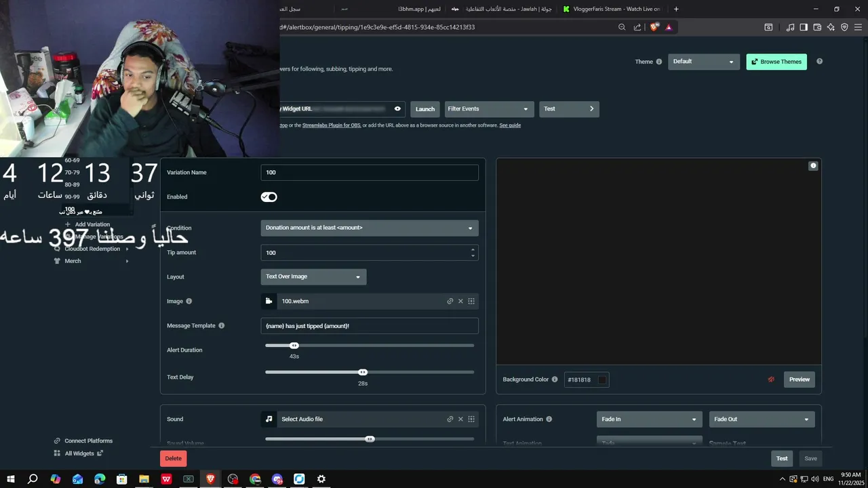Open the Theme Default dropdown
Screen dimensions: 868x488
(x=704, y=62)
